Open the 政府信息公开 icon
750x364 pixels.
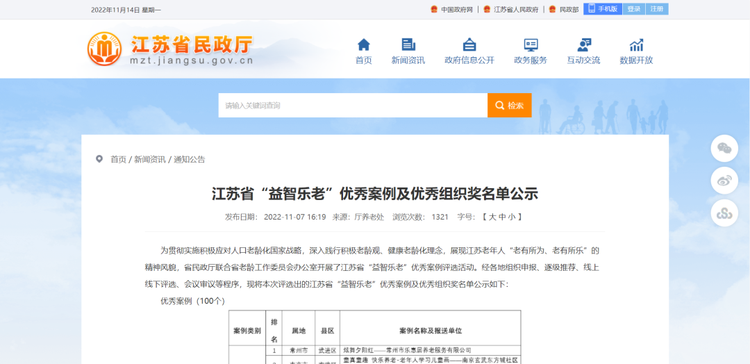[x=469, y=45]
